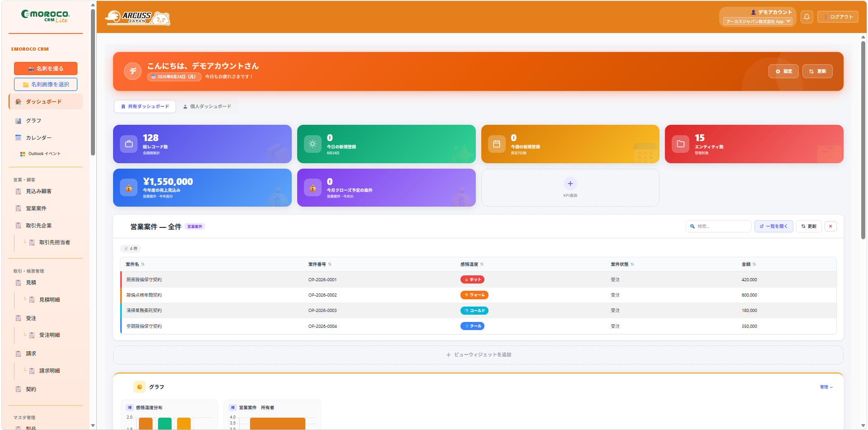
Task: Click the Outlook logo icon in sidebar
Action: click(x=23, y=154)
